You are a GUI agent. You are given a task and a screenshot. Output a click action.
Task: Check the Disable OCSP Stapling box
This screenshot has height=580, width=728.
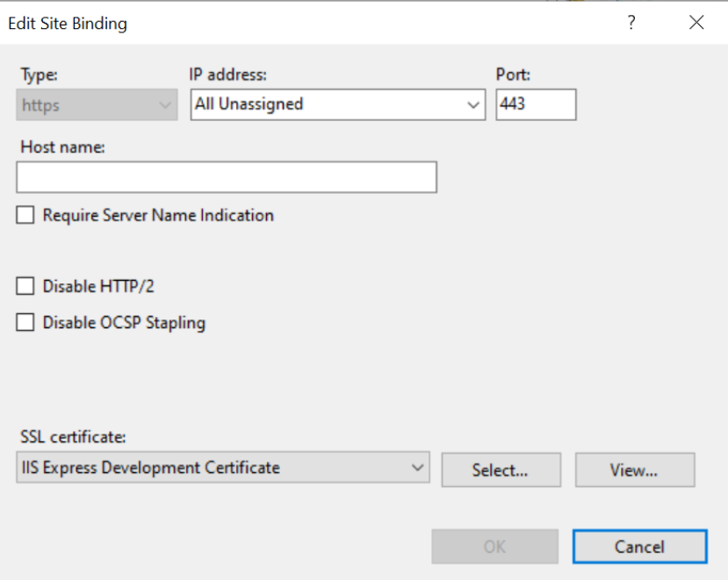pyautogui.click(x=25, y=323)
